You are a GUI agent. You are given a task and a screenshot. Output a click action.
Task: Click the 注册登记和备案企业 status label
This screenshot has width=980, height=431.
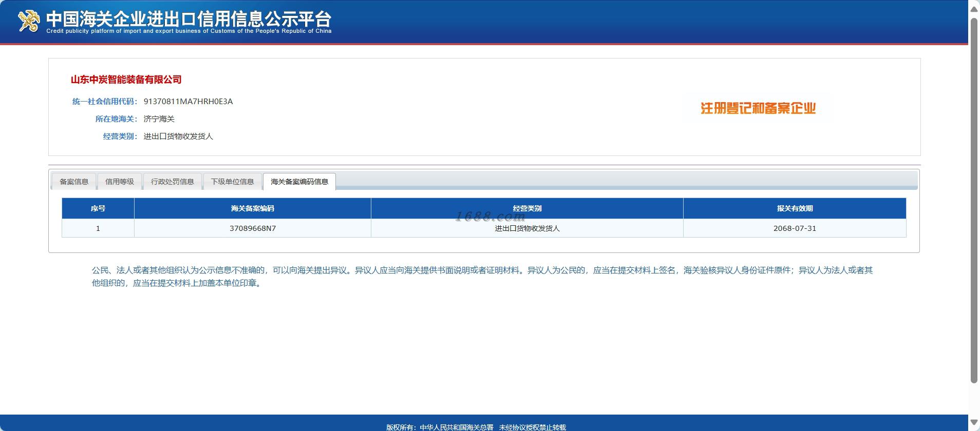758,108
